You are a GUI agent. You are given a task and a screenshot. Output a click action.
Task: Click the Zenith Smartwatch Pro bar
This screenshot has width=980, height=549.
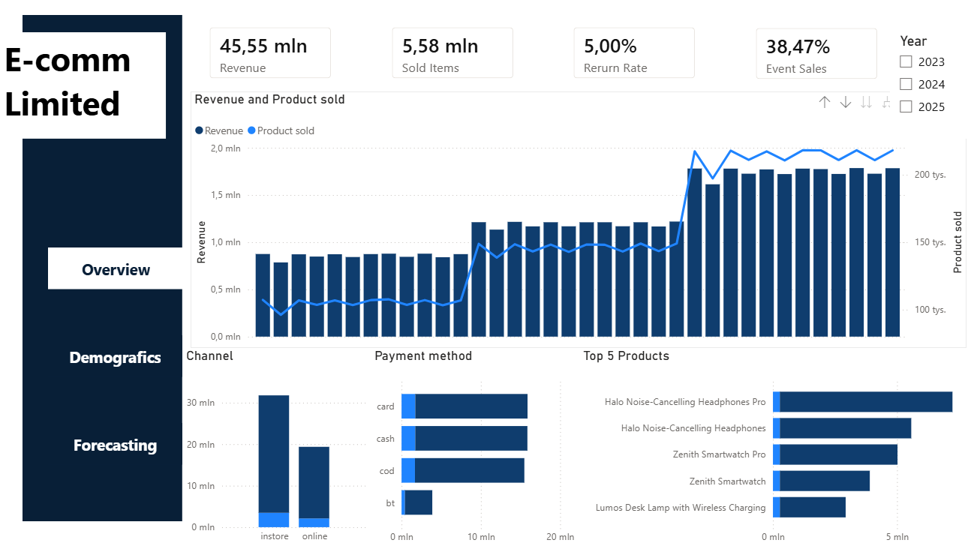[x=835, y=454]
